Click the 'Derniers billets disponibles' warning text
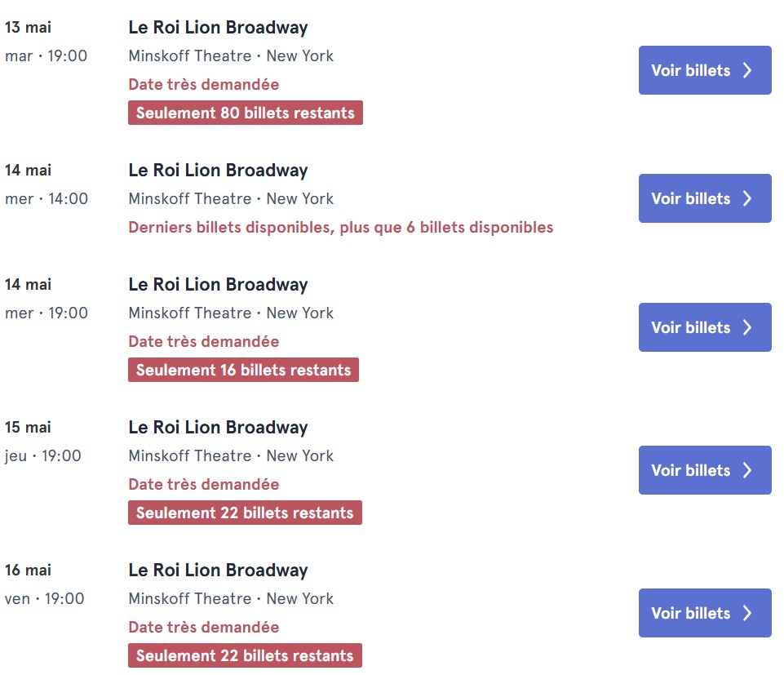784x675 pixels. coord(339,227)
